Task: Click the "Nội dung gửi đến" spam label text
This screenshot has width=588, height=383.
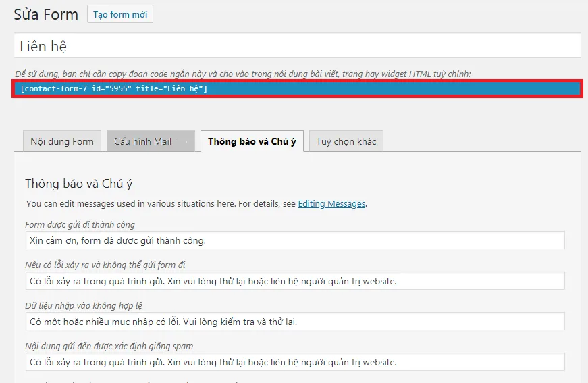Action: pyautogui.click(x=109, y=346)
